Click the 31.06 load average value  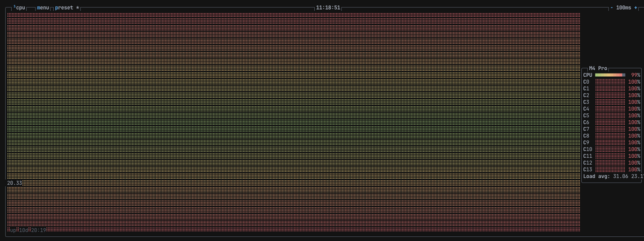[620, 176]
